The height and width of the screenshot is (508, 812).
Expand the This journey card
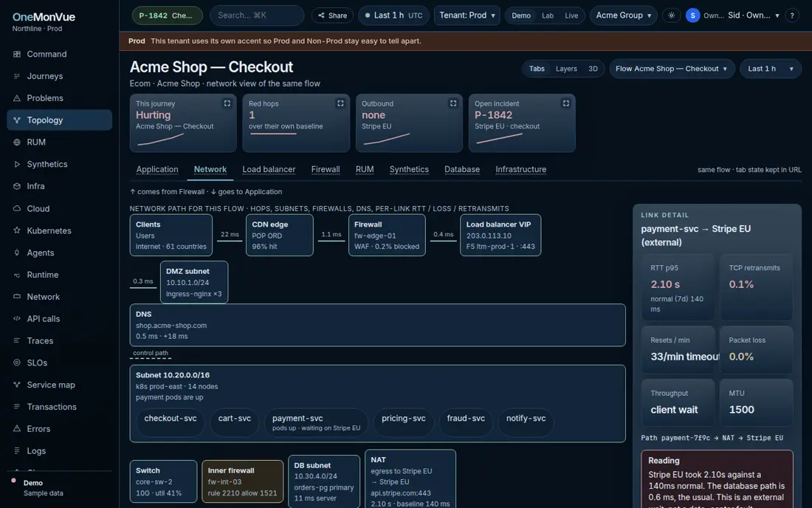pyautogui.click(x=227, y=103)
